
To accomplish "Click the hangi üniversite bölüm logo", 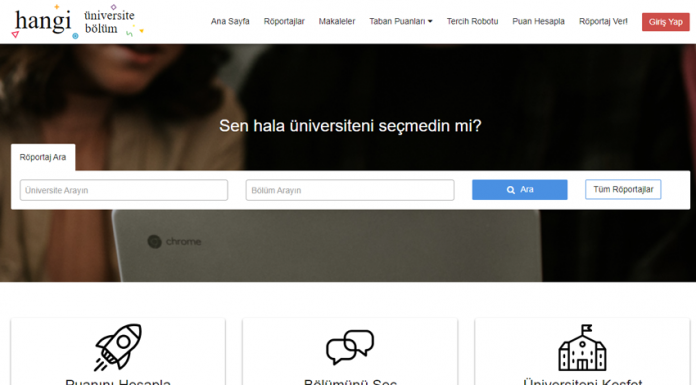I will (77, 21).
